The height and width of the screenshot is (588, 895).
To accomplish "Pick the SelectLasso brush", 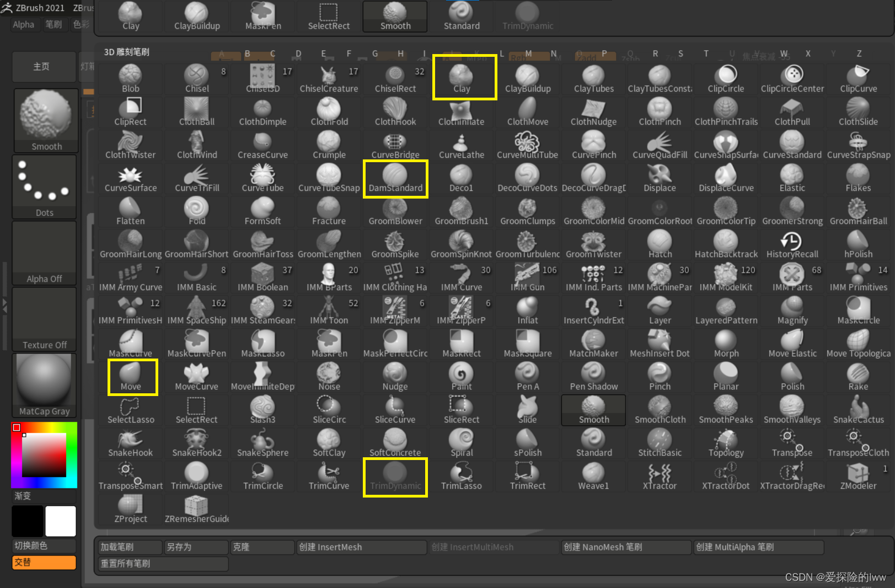I will tap(131, 409).
